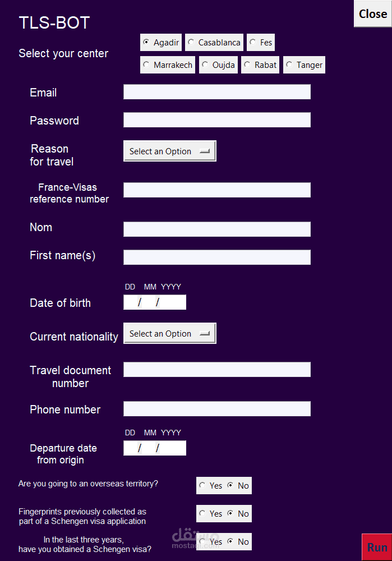This screenshot has height=561, width=392.
Task: Select the Marrakech center option
Action: pos(146,65)
